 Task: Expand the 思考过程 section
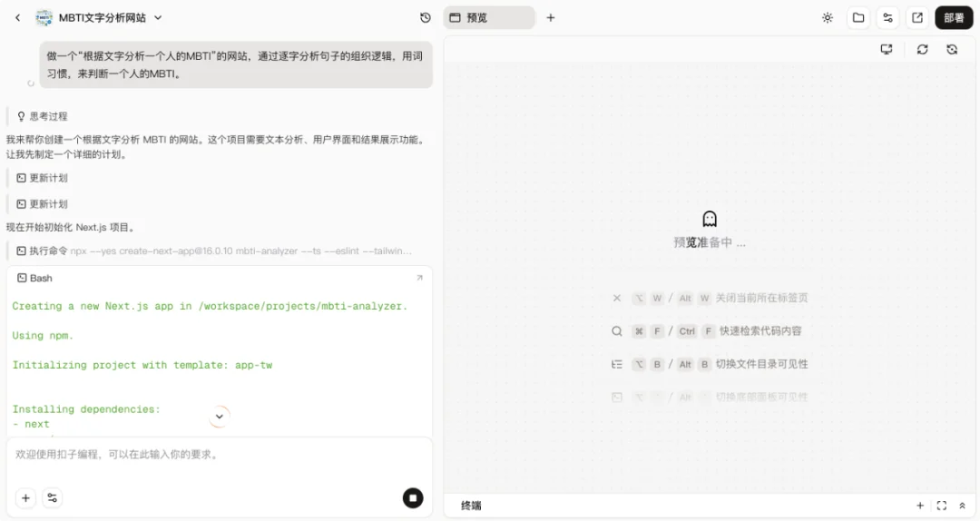pos(43,115)
